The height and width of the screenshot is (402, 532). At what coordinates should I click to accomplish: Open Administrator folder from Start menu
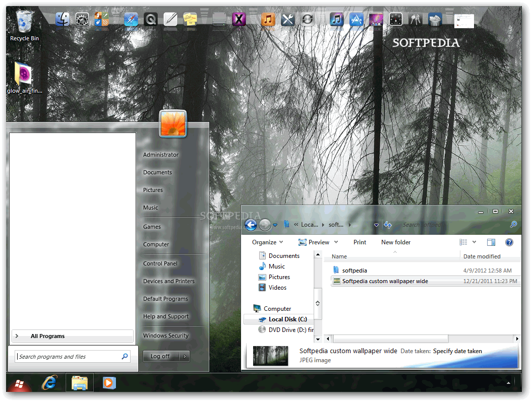point(160,155)
